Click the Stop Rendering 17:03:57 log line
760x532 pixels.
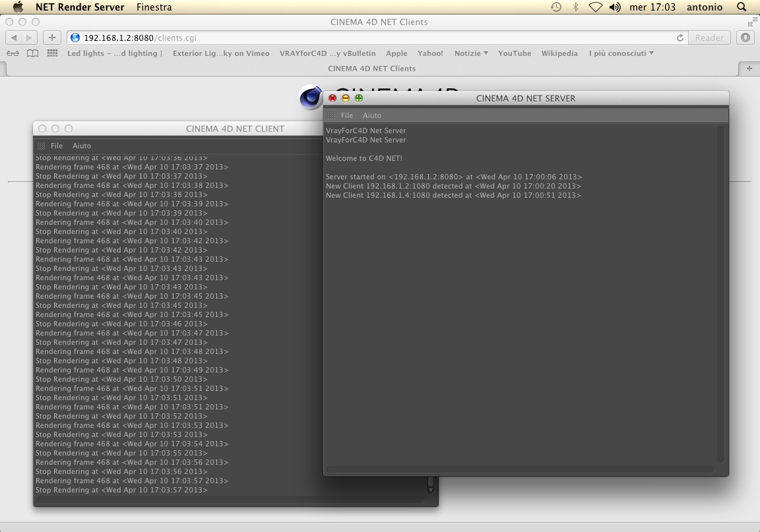121,490
